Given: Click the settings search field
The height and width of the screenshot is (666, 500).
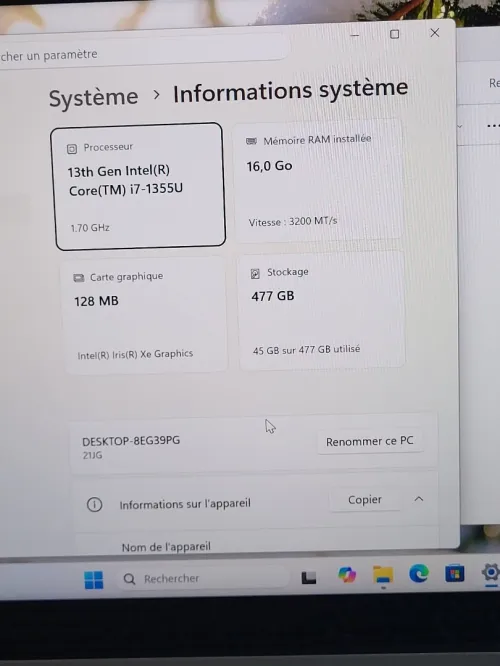Looking at the screenshot, I should coord(144,50).
